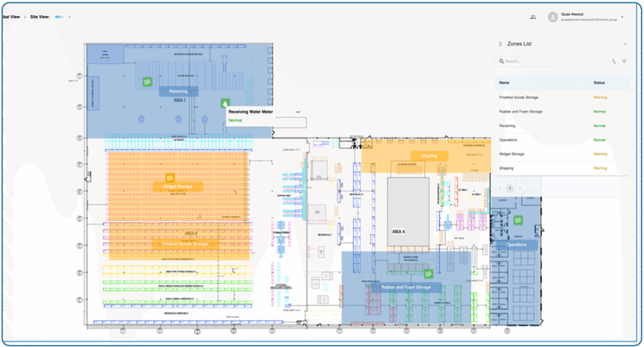This screenshot has height=347, width=644.
Task: Click the Status column header
Action: [x=600, y=82]
